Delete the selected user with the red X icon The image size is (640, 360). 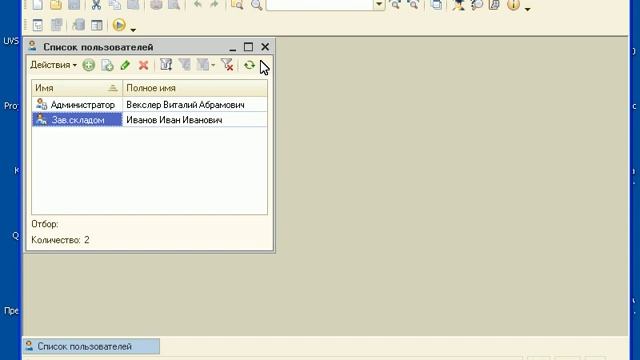coord(143,65)
